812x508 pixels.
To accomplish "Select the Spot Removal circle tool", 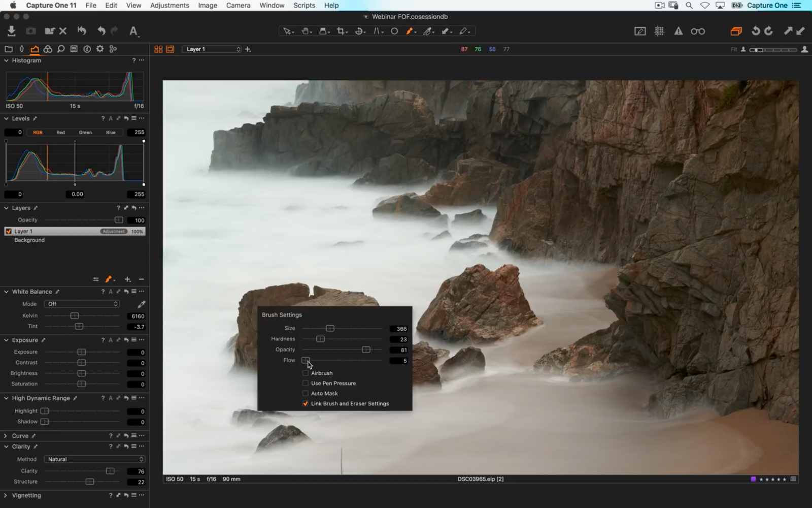I will (394, 31).
